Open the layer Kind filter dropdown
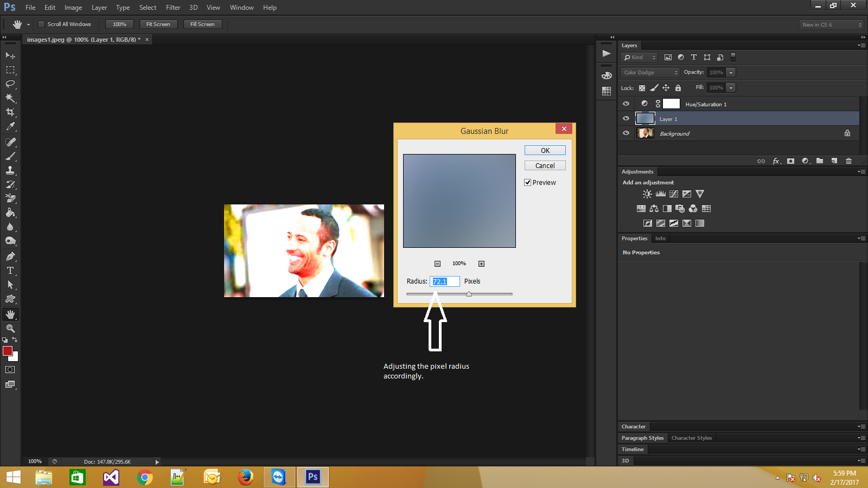Viewport: 868px width, 488px height. (x=639, y=57)
